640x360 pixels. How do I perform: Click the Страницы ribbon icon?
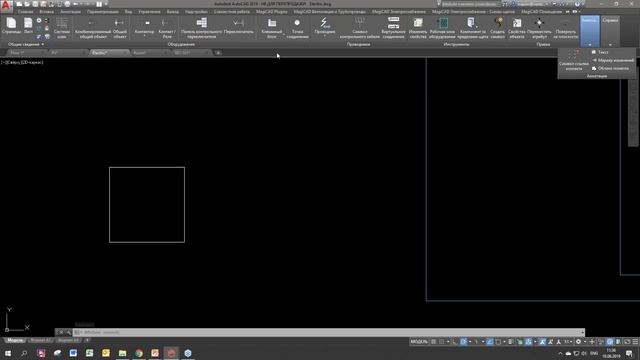click(x=11, y=26)
